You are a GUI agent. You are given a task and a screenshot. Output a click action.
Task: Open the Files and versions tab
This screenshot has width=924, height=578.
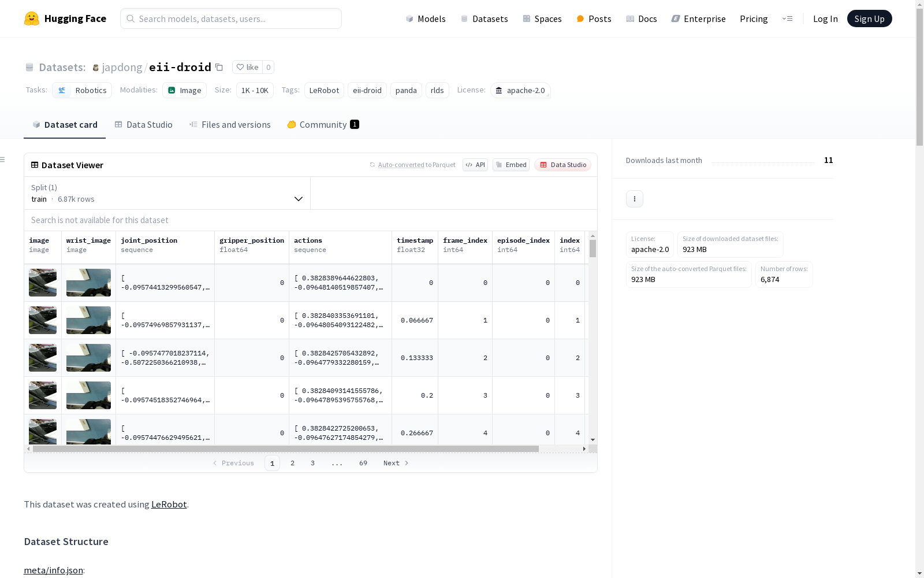[230, 124]
